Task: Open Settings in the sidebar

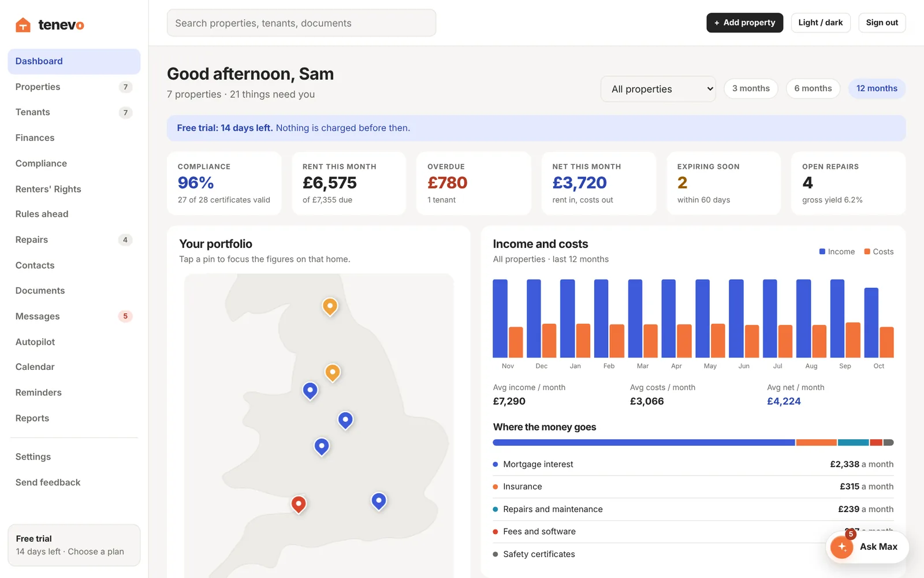Action: [x=74, y=457]
